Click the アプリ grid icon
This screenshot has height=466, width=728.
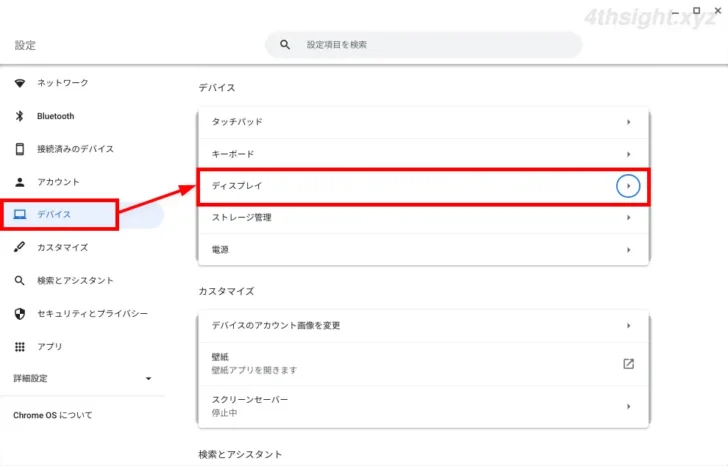(x=20, y=347)
